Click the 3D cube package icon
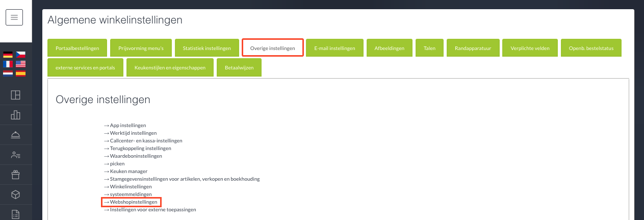This screenshot has height=220, width=644. (x=15, y=195)
